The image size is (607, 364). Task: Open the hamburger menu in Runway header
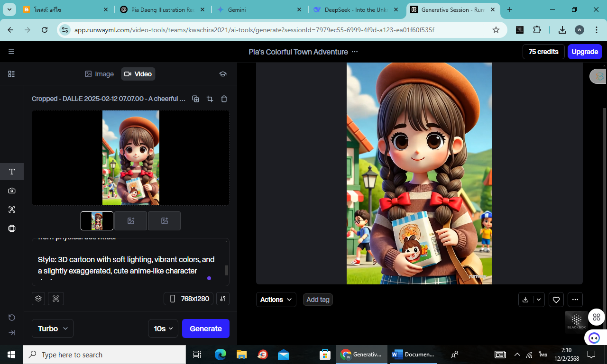11,52
